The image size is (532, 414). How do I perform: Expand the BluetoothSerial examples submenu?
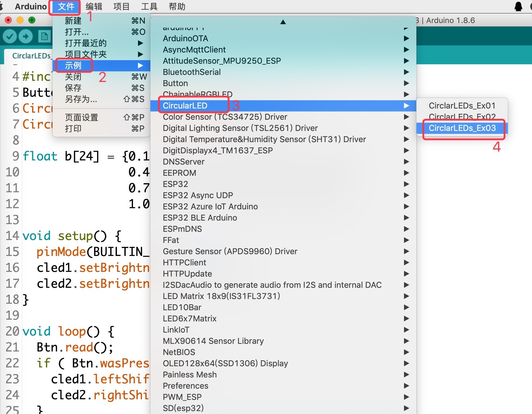tap(283, 72)
